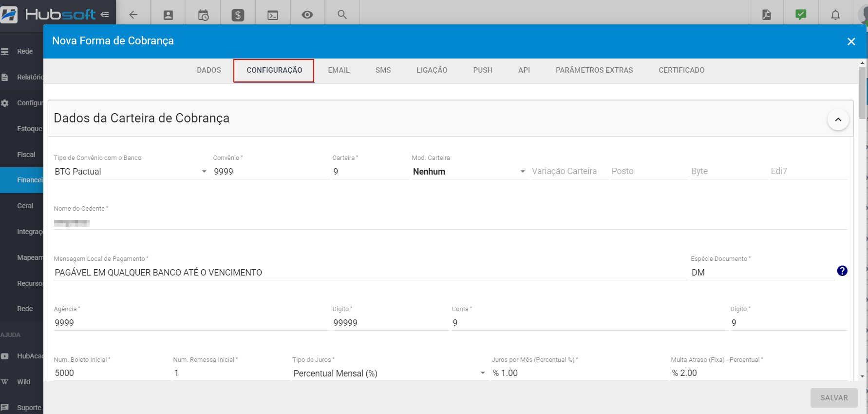Click the Espécie Documento field
The width and height of the screenshot is (868, 414).
[762, 273]
